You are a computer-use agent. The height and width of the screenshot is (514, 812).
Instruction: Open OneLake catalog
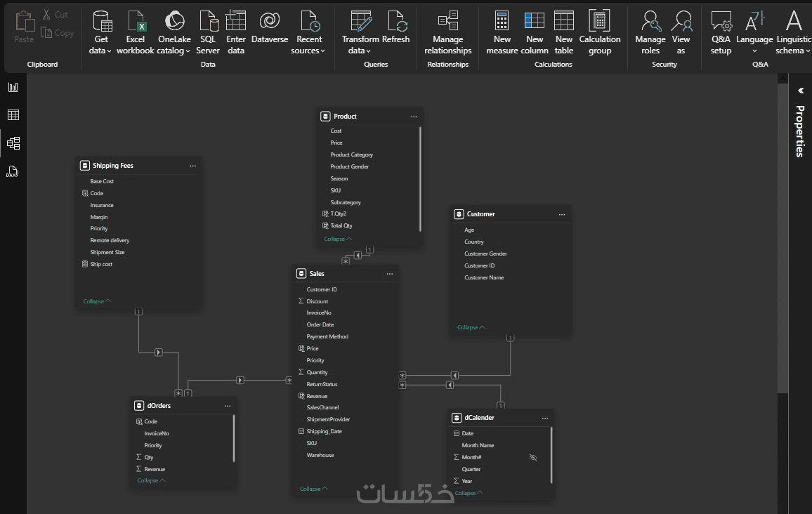click(174, 32)
